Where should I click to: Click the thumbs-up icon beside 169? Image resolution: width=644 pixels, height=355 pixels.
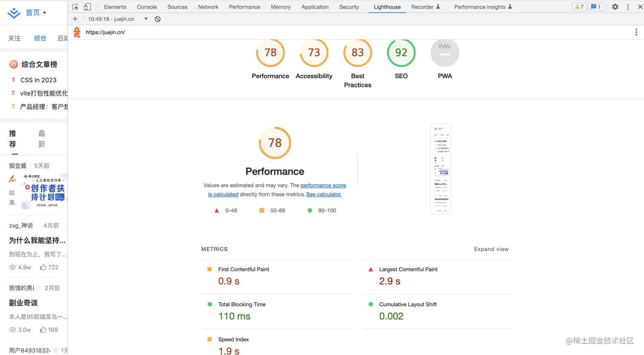(43, 330)
